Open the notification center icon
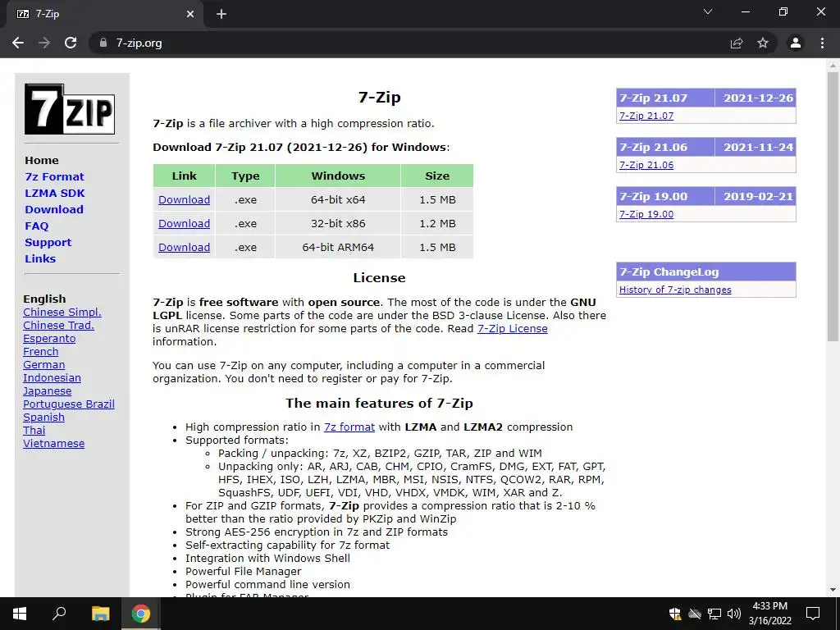The image size is (840, 630). (x=813, y=614)
